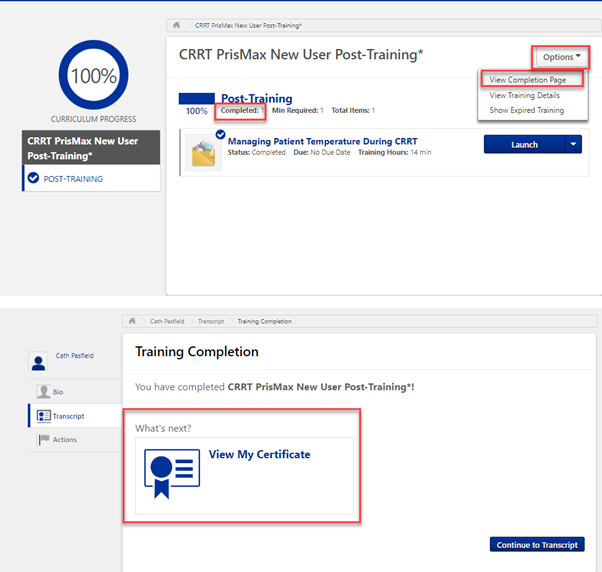The image size is (602, 572).
Task: Click the 100% curriculum progress circle
Action: (x=94, y=75)
